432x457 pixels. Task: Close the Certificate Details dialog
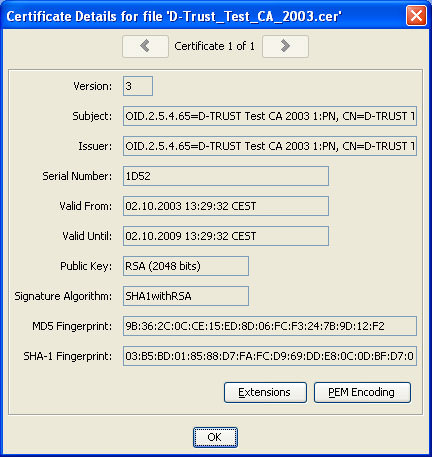[416, 16]
